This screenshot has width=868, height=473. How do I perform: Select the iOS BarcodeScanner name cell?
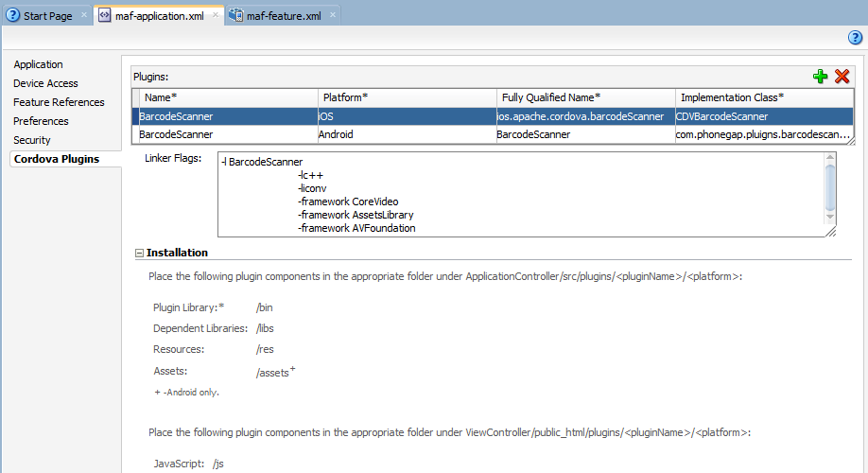tap(228, 116)
